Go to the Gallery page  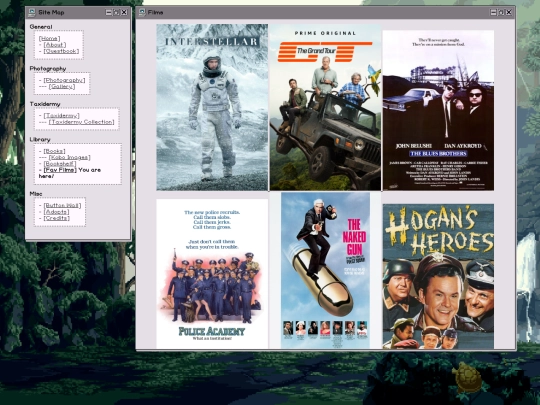tap(62, 86)
